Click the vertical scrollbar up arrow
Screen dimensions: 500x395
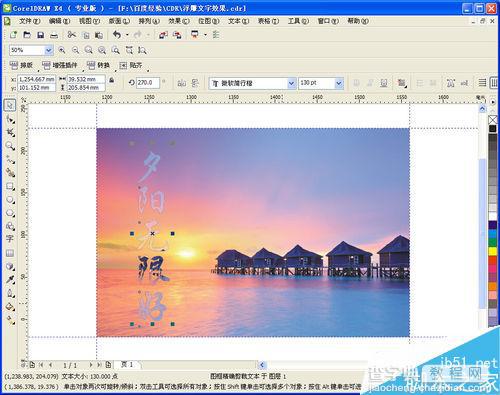[x=482, y=109]
